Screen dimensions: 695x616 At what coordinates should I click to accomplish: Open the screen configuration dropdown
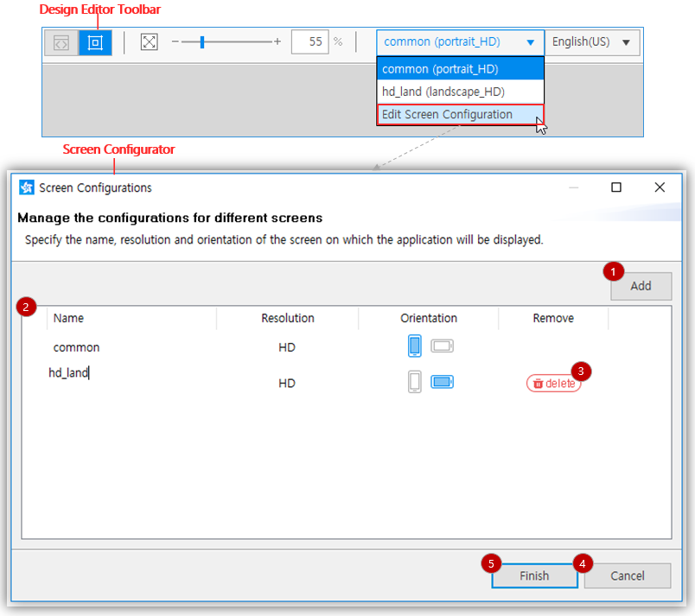point(460,41)
